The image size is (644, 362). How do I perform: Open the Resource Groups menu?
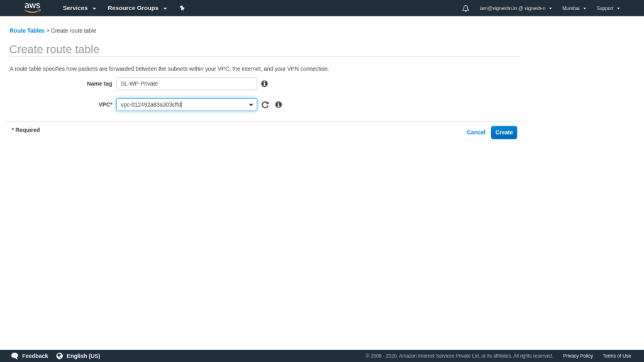tap(137, 8)
